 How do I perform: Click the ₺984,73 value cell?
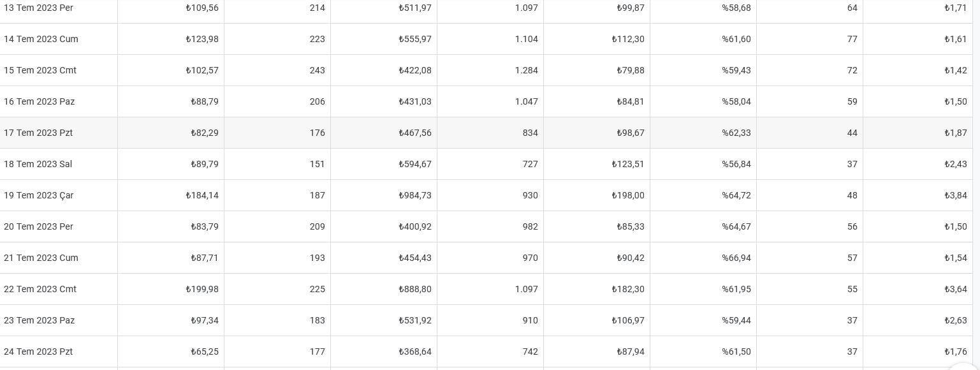(384, 195)
